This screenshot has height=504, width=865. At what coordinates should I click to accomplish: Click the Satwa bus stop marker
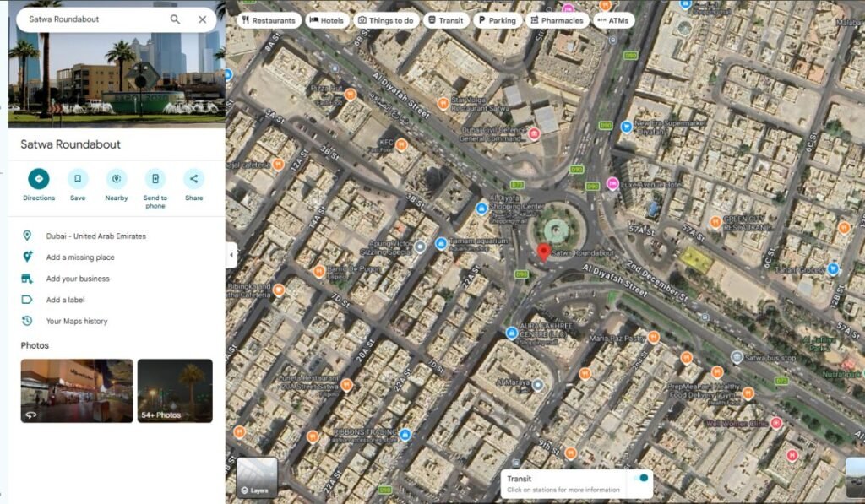click(x=737, y=355)
